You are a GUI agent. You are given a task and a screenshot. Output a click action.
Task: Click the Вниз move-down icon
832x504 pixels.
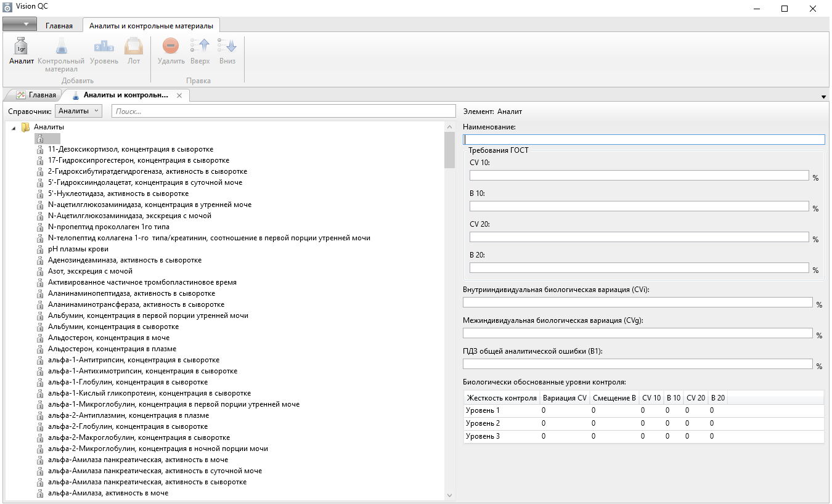coord(227,46)
